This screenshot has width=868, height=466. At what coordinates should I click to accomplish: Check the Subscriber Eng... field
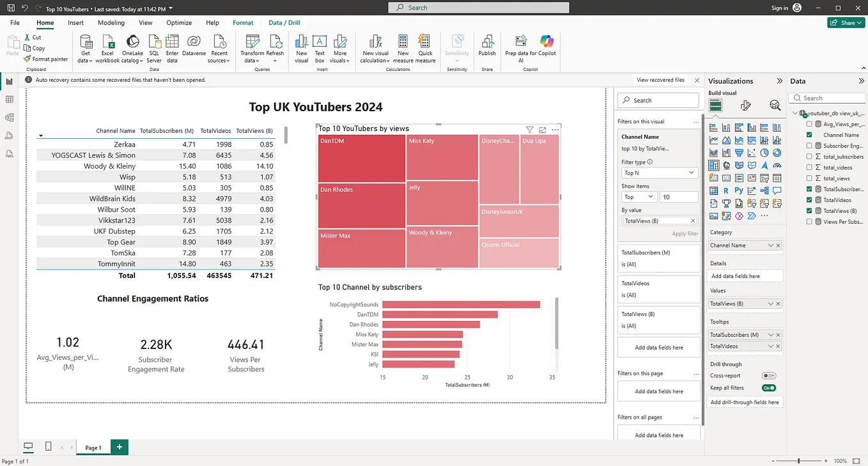click(x=810, y=146)
